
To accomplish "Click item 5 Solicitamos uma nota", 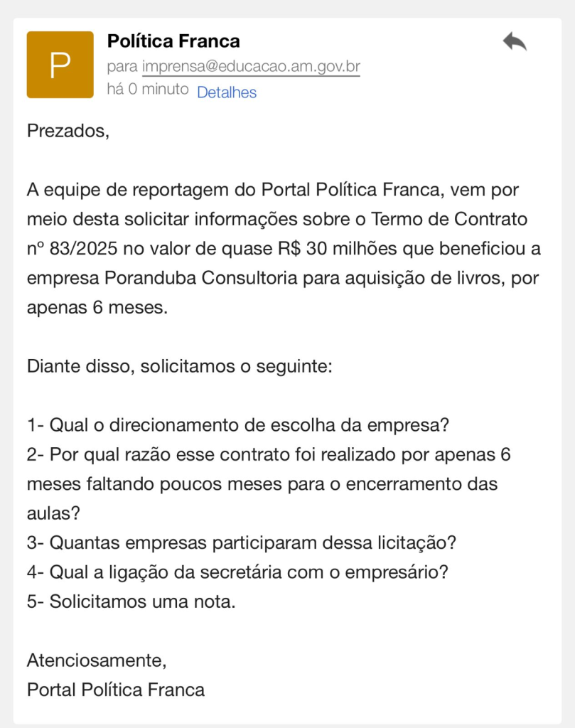I will [131, 601].
